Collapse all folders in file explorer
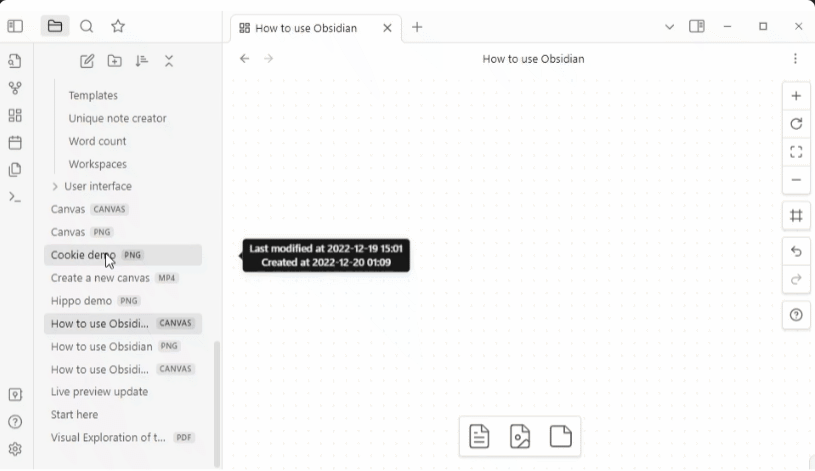 (x=169, y=61)
